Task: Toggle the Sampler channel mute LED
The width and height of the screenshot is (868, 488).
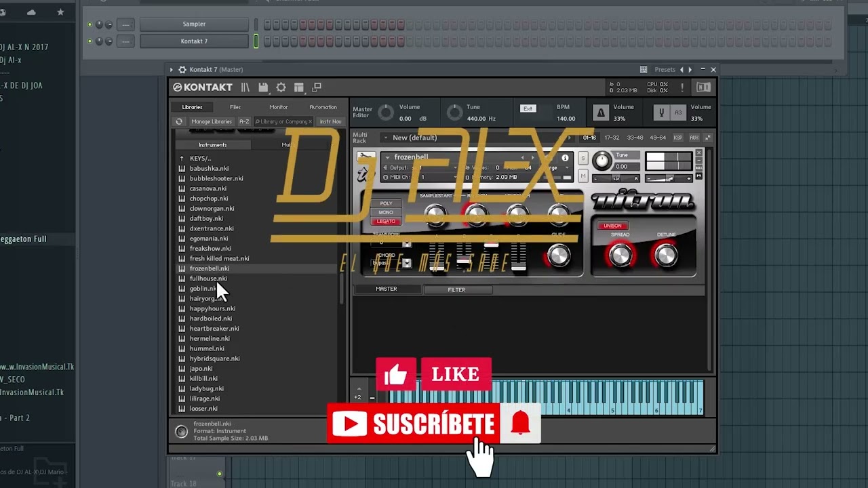Action: 90,24
